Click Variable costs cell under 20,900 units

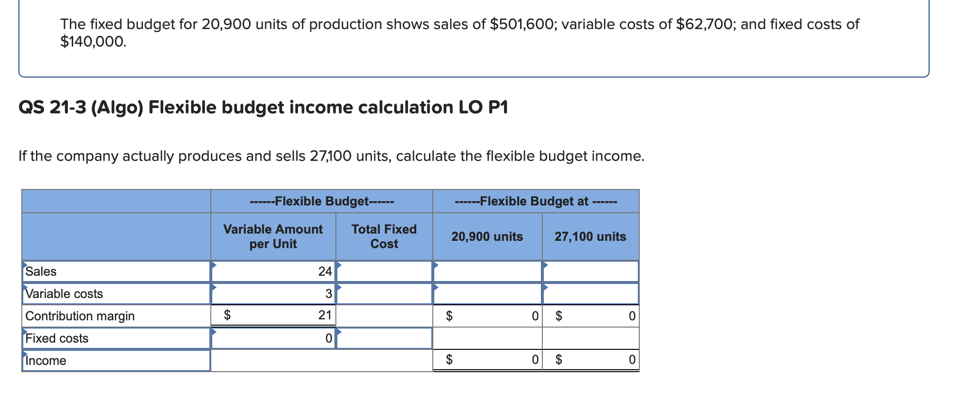pyautogui.click(x=488, y=294)
